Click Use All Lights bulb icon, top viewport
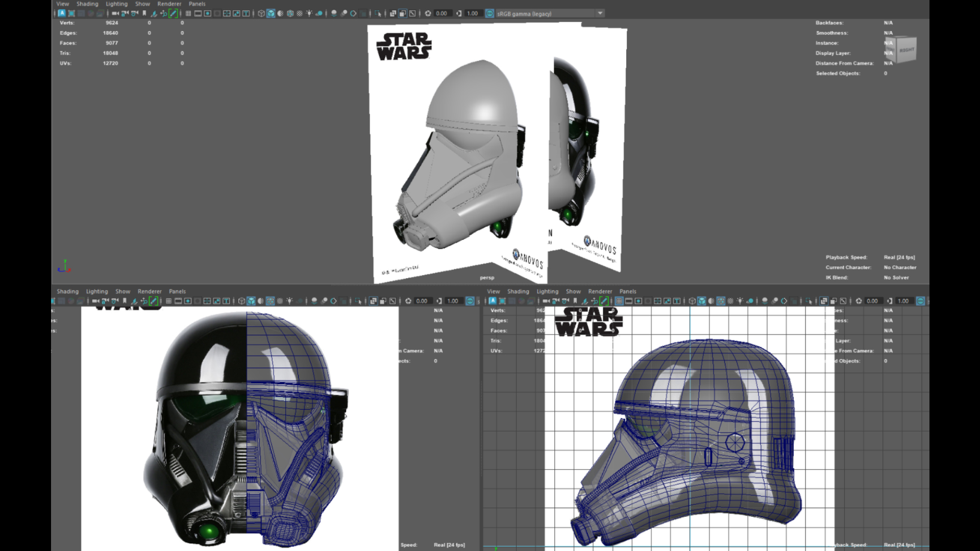The width and height of the screenshot is (980, 551). 309,13
